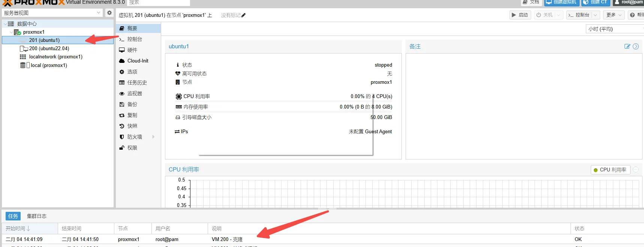
Task: Select local (proxmox1) storage in tree
Action: tap(58, 65)
